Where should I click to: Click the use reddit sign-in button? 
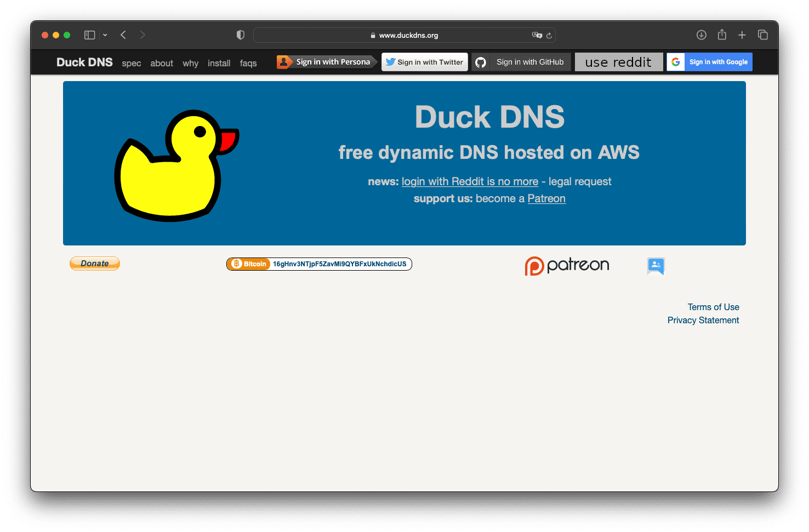(619, 62)
